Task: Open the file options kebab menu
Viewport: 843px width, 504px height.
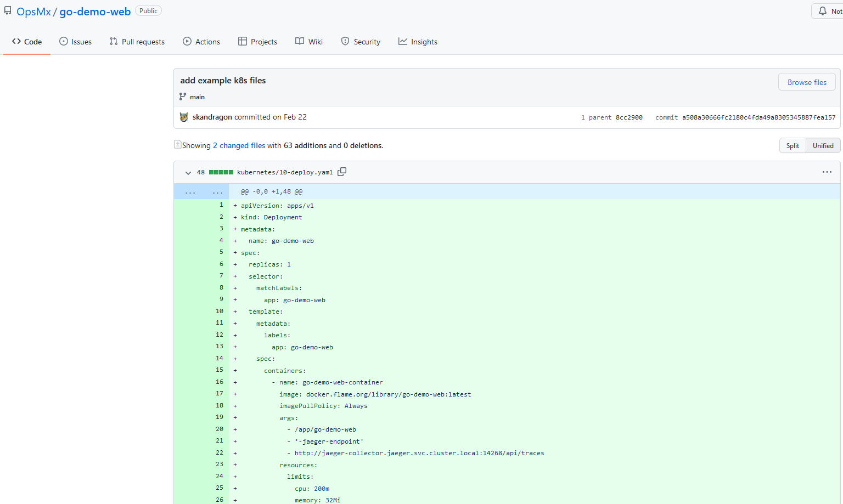Action: tap(827, 172)
